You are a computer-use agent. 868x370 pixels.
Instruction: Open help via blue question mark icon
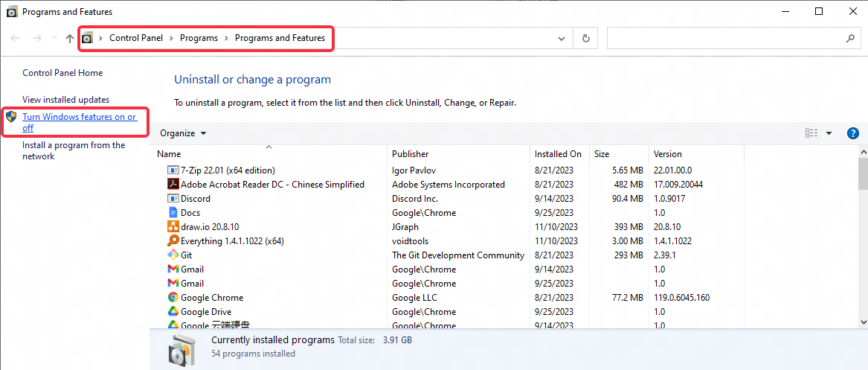pos(853,133)
